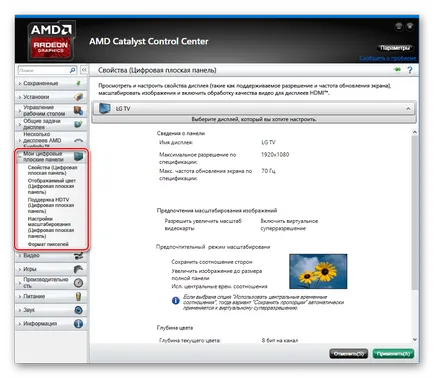Click the '8 бит на канал' color depth value

(x=280, y=340)
